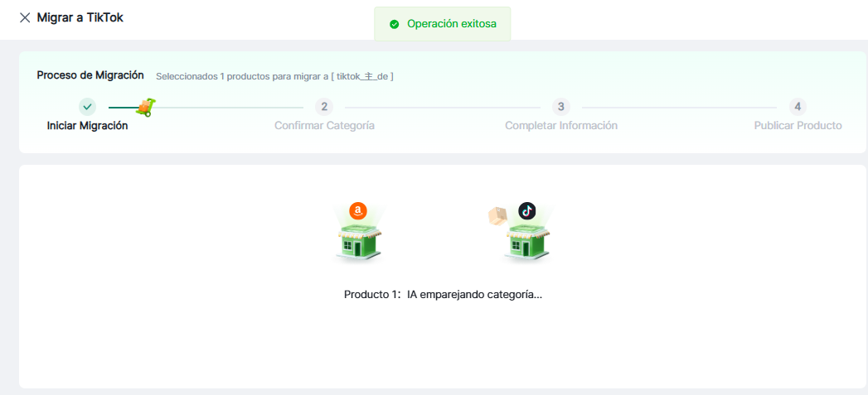Select step 2 numbered circle

324,107
